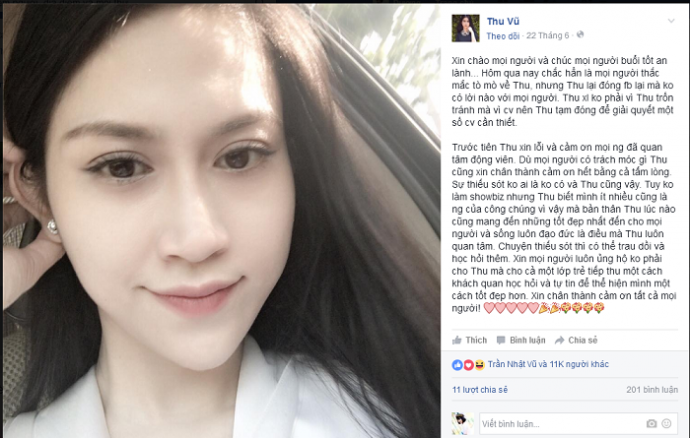Open emoji picker smiley icon
The width and height of the screenshot is (690, 438).
coord(667,423)
